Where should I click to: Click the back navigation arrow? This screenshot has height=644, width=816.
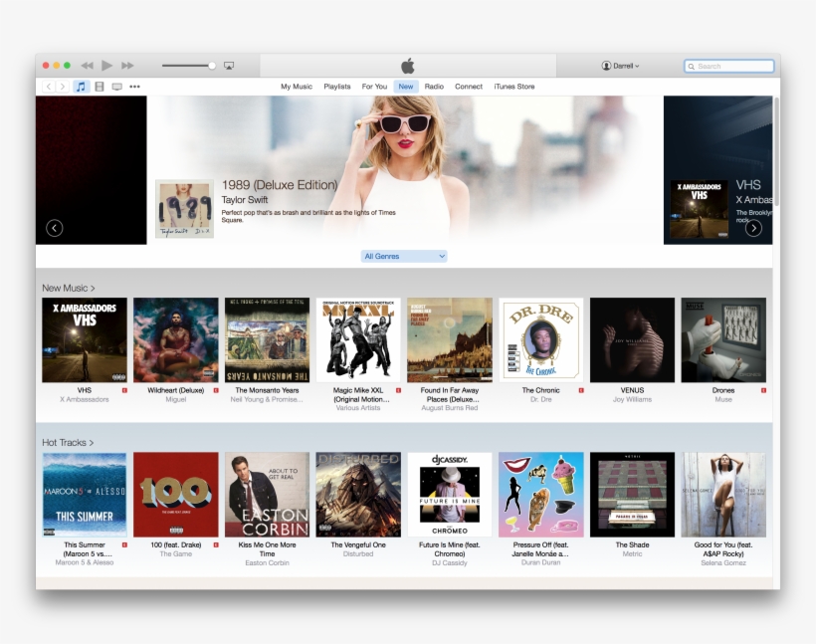click(49, 87)
